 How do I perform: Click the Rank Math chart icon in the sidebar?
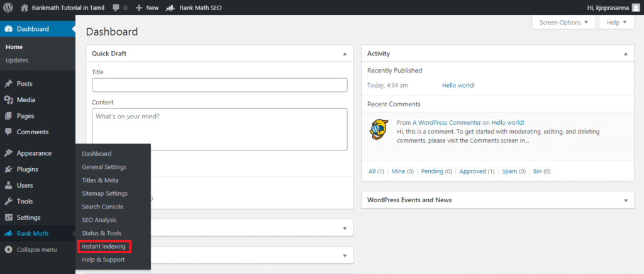8,234
